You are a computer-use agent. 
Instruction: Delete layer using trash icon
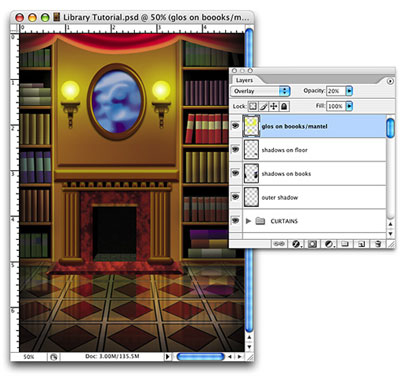pyautogui.click(x=378, y=244)
